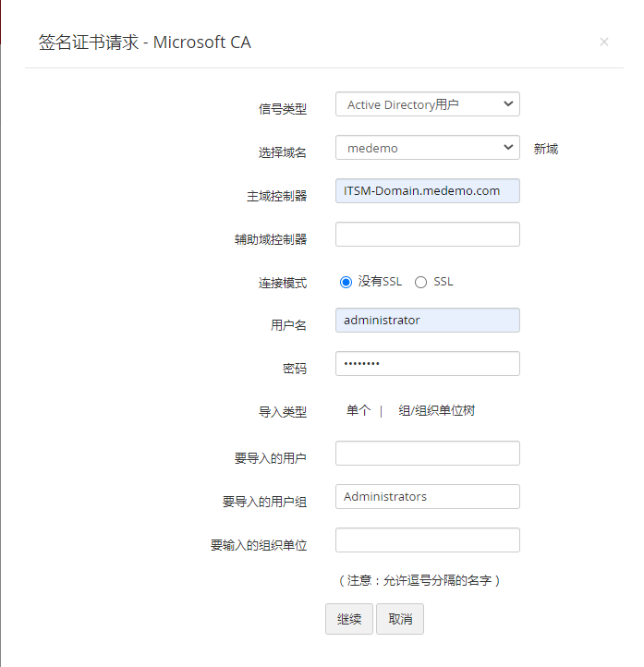Screen dimensions: 644x667
Task: Click the 连接模式 label text
Action: click(283, 283)
